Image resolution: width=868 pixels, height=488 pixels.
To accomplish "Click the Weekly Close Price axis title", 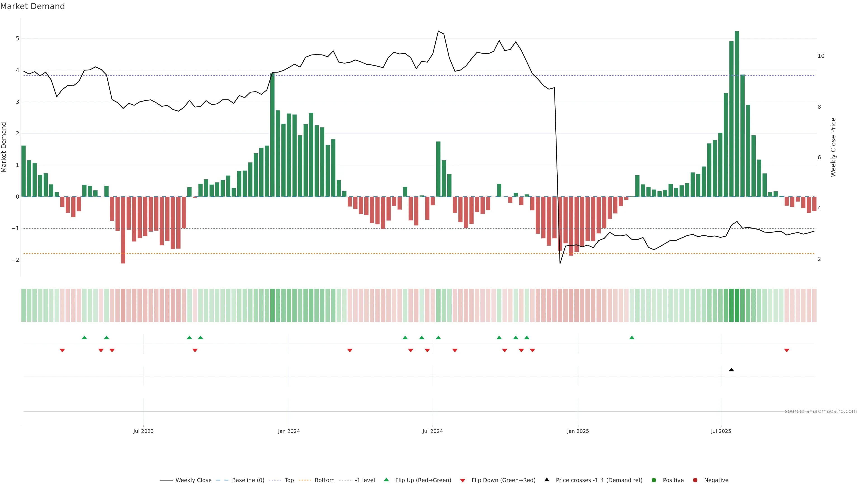I will point(833,147).
